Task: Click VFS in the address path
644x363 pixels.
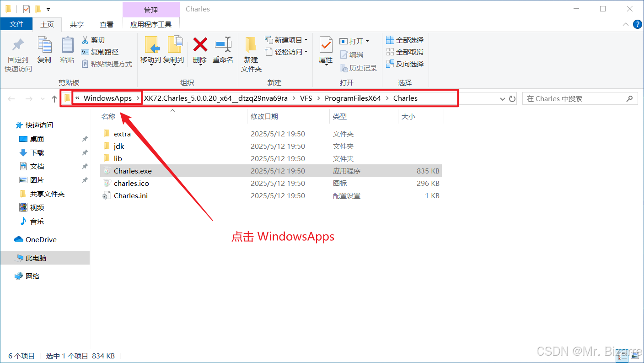Action: [306, 98]
